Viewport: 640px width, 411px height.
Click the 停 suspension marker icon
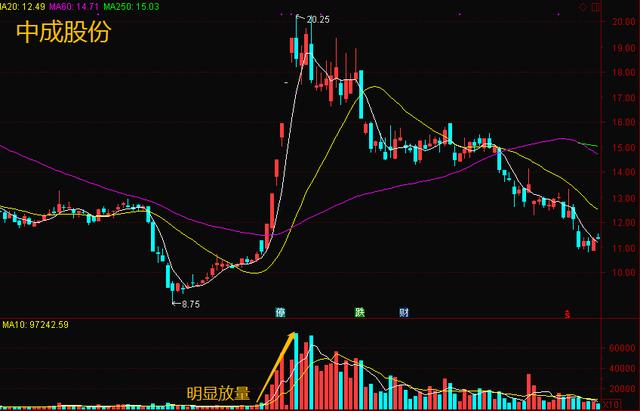pyautogui.click(x=281, y=313)
